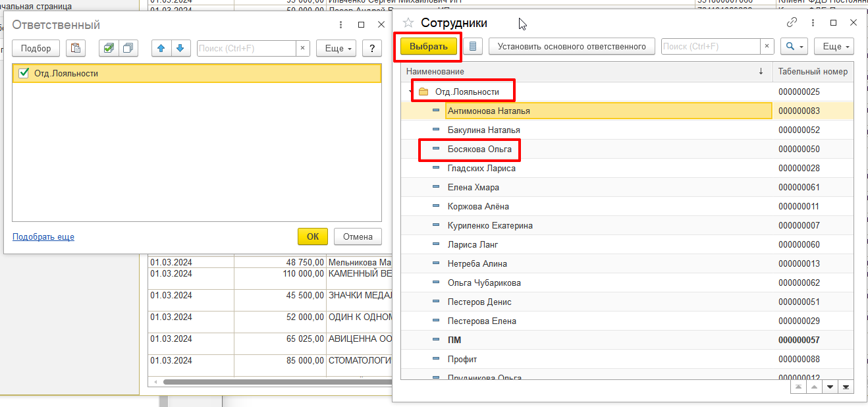The width and height of the screenshot is (868, 407).
Task: Click the Сотрудники search field
Action: coord(711,47)
